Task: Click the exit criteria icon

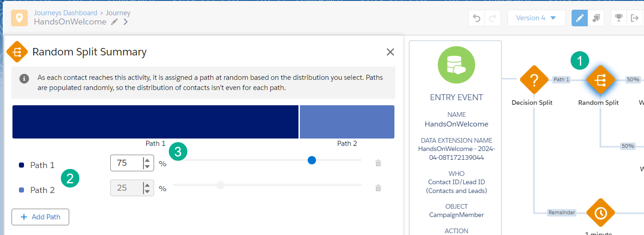Action: point(635,18)
